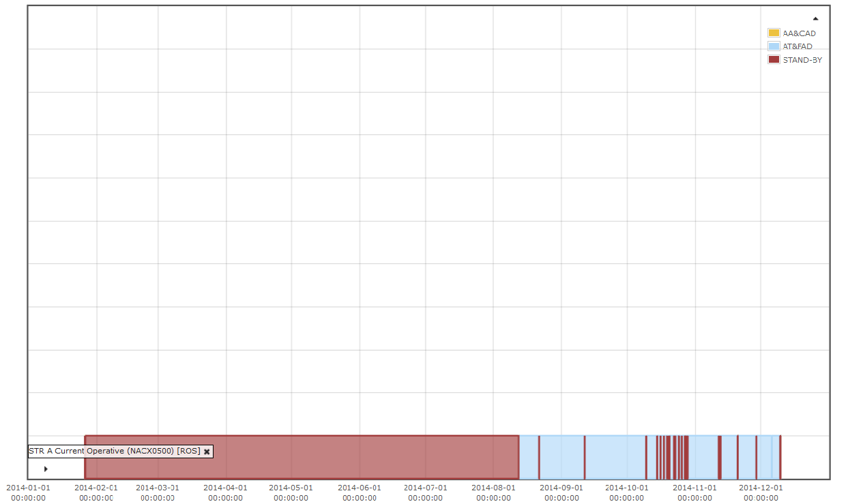Image resolution: width=848 pixels, height=504 pixels.
Task: Remove the STR A Current Operative series tag
Action: click(207, 451)
